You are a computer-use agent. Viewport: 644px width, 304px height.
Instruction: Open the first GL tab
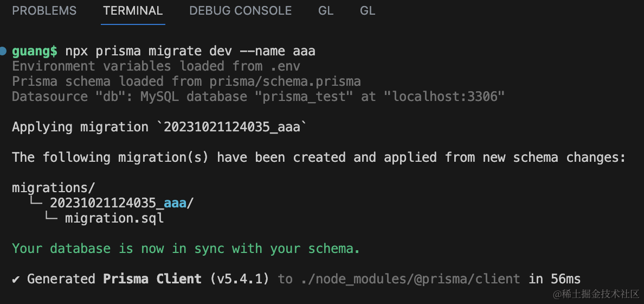click(326, 11)
